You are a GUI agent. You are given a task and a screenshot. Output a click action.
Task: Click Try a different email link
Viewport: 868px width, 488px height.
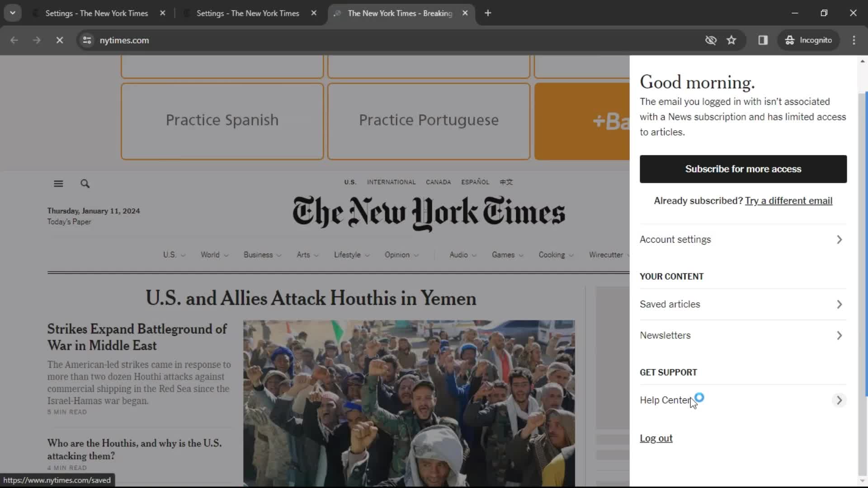click(789, 200)
